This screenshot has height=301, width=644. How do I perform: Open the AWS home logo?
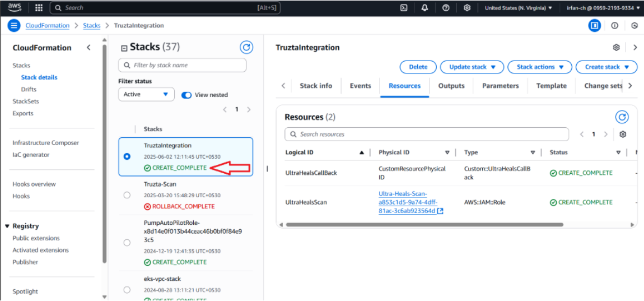pos(15,7)
